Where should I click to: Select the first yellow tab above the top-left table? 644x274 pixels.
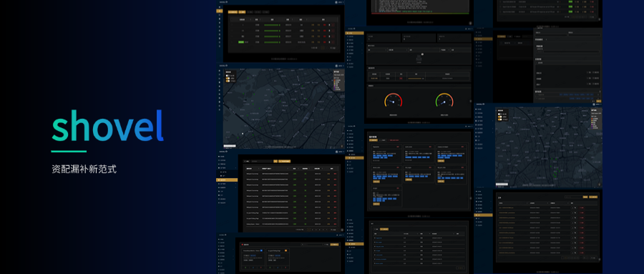tap(233, 12)
